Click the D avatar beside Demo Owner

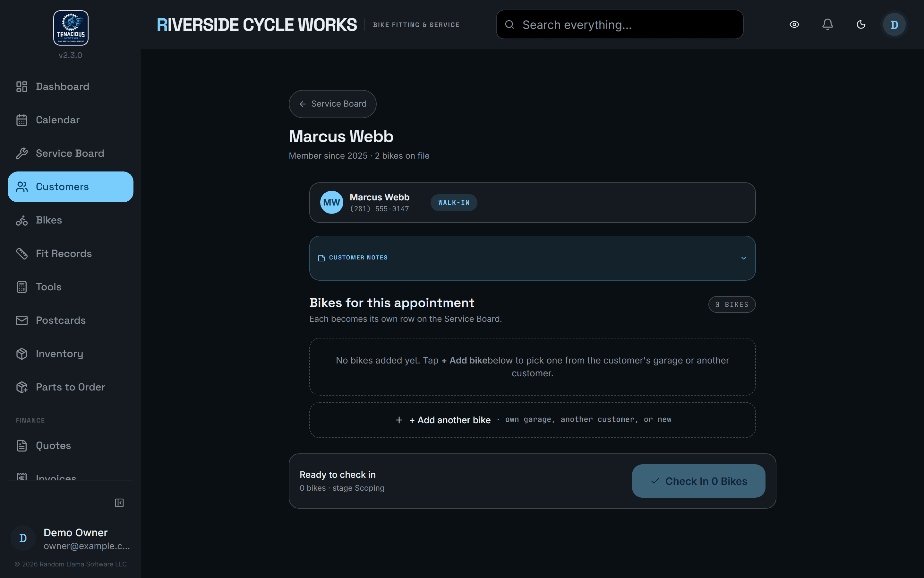point(23,538)
